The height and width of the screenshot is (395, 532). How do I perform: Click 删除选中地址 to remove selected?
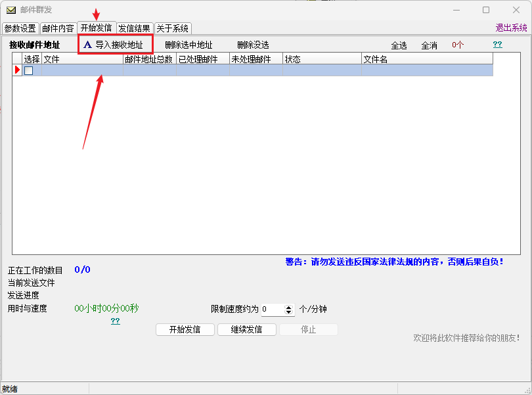(x=188, y=45)
